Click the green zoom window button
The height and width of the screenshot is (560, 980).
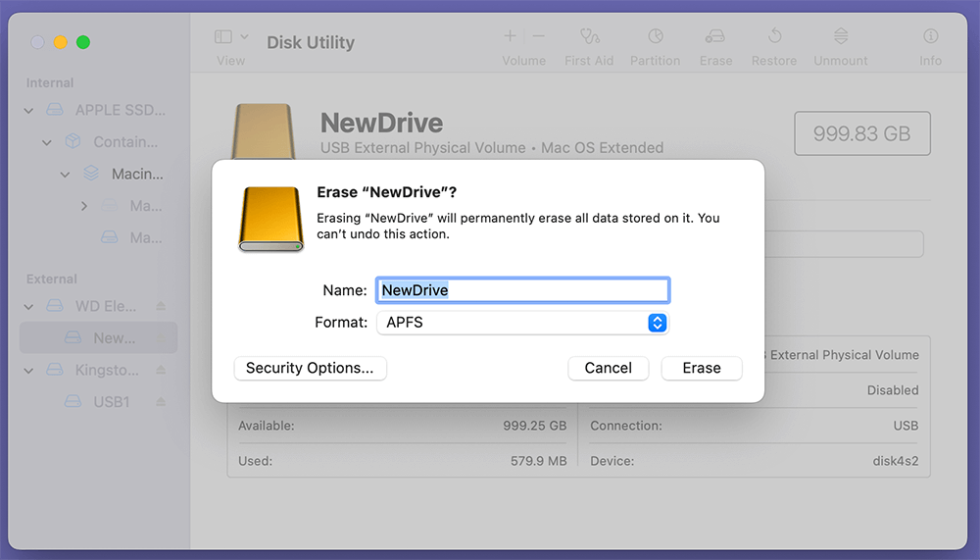[83, 42]
